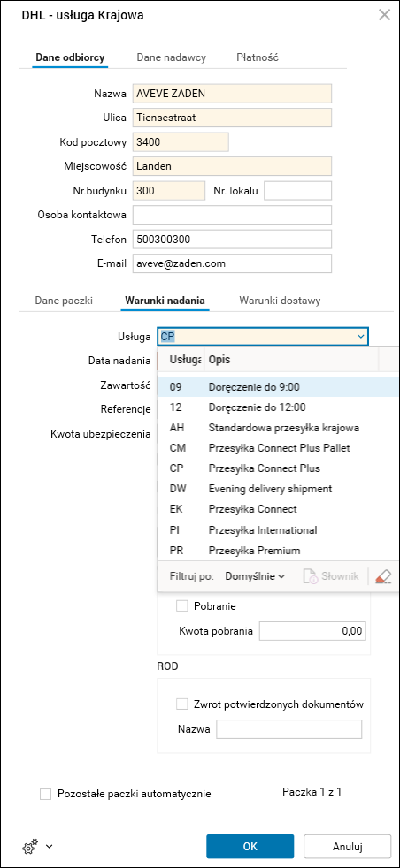Select service 12 Doręczenie do 12:00
Viewport: 400px width, 868px height.
tap(278, 407)
